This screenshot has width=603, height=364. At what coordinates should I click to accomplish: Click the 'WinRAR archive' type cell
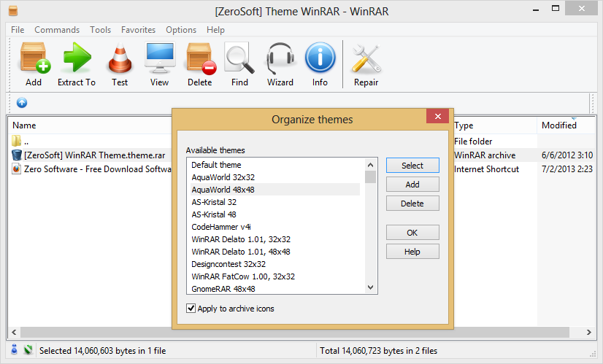point(485,155)
